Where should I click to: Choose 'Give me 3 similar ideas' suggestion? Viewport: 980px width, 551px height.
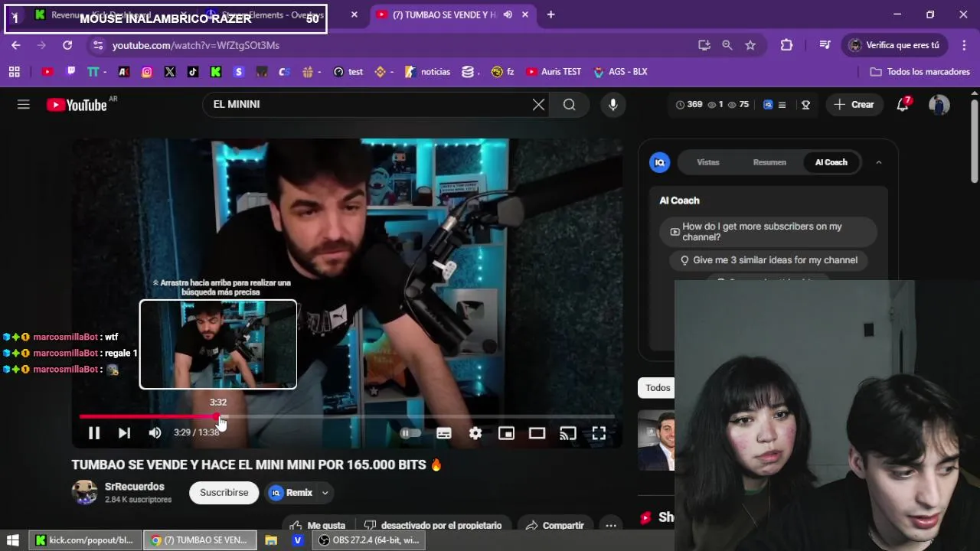(x=769, y=260)
